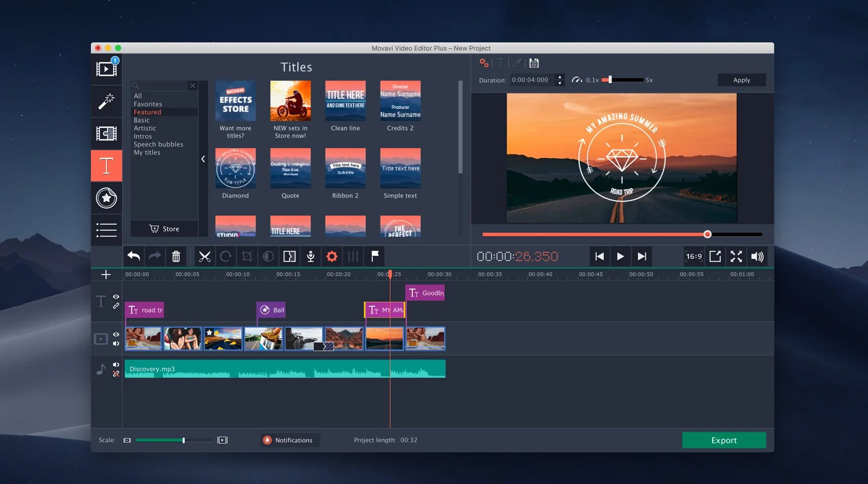Detach the preview window
This screenshot has width=868, height=484.
click(715, 256)
